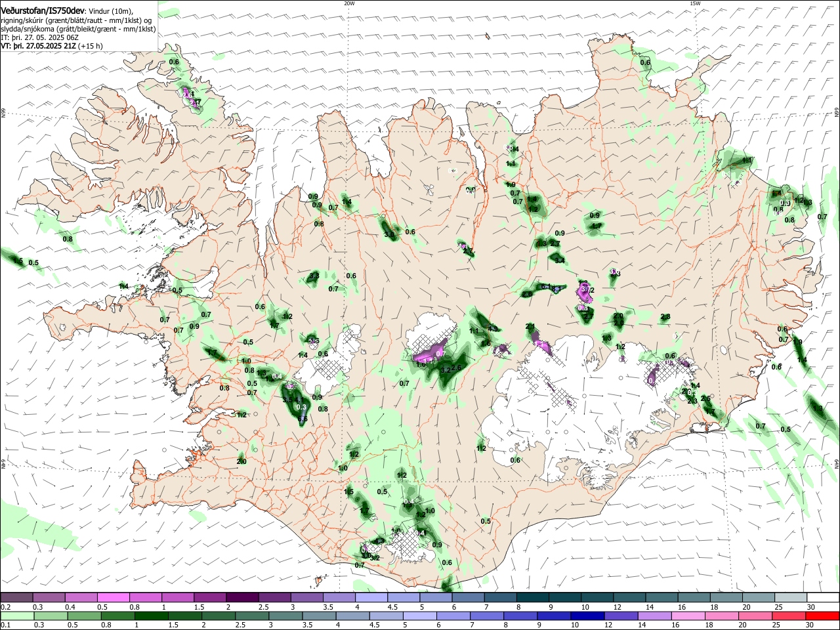Click the 15W longitude label at top
The height and width of the screenshot is (630, 840).
pos(695,3)
